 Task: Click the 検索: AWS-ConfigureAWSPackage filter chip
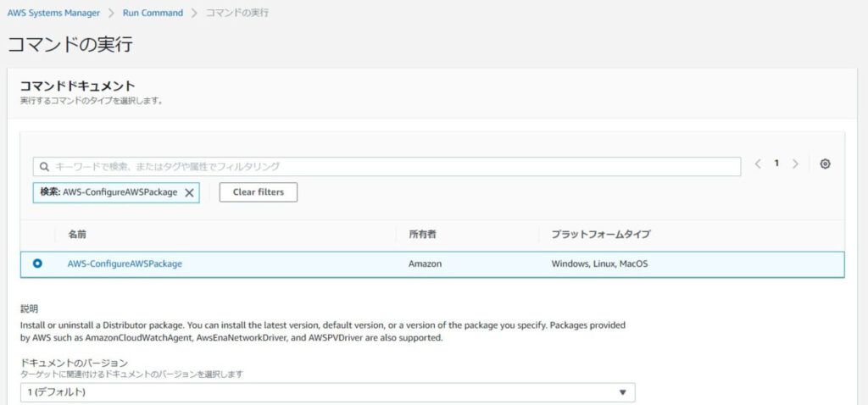(116, 192)
